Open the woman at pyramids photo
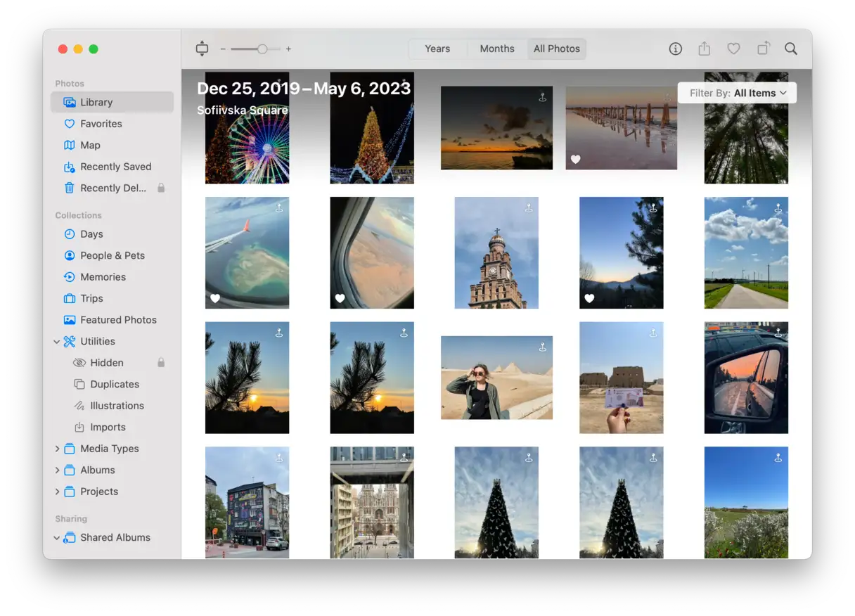The image size is (855, 616). pos(496,378)
